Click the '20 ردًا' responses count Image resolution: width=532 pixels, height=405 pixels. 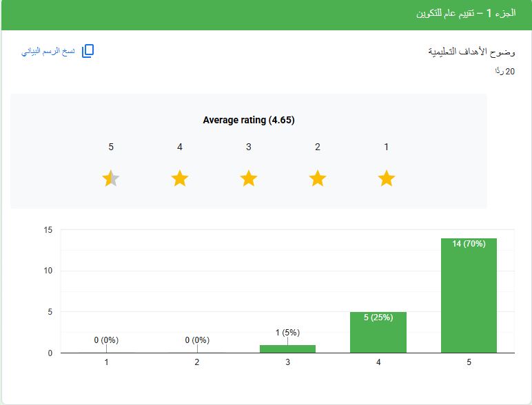pos(505,72)
